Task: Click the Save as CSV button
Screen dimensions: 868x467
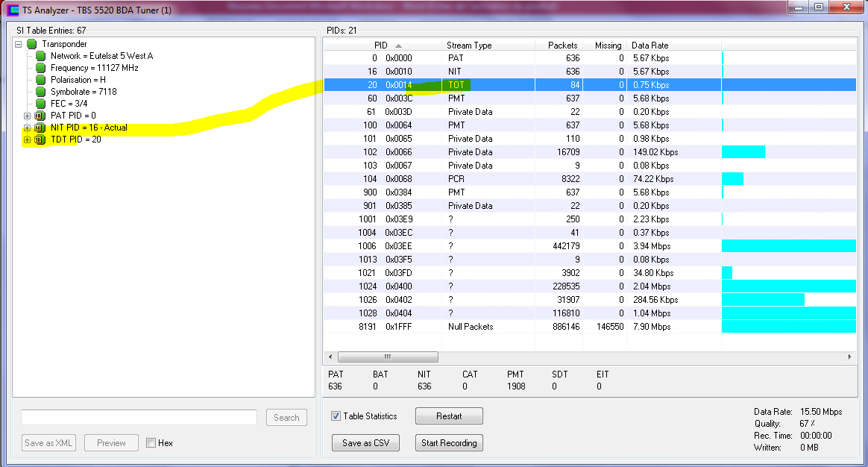Action: coord(365,443)
